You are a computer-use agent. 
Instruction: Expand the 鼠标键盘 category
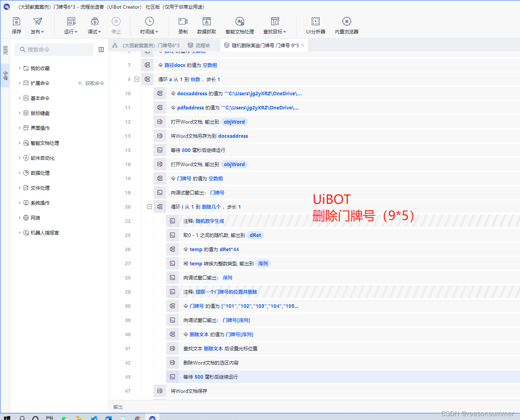pyautogui.click(x=20, y=113)
